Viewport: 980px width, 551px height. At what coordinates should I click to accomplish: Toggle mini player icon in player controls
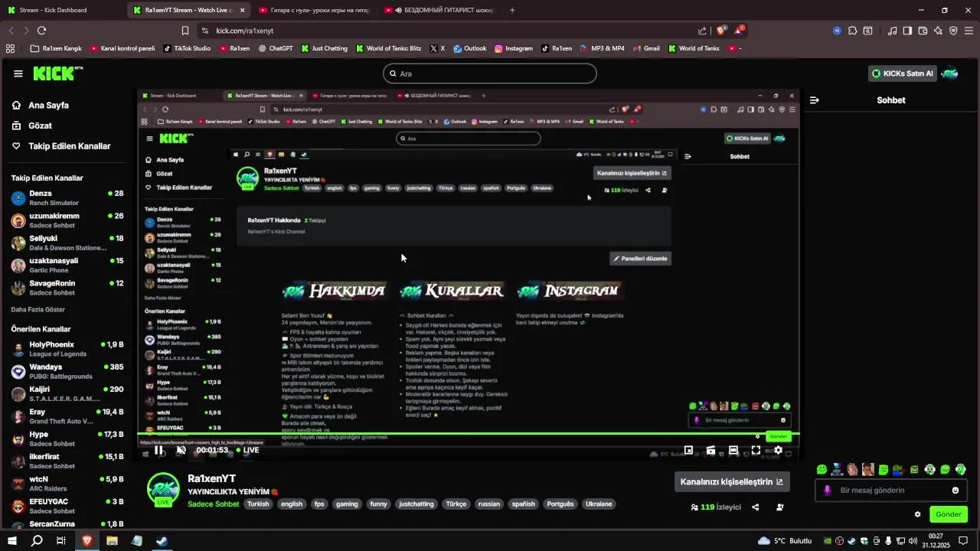(x=710, y=450)
